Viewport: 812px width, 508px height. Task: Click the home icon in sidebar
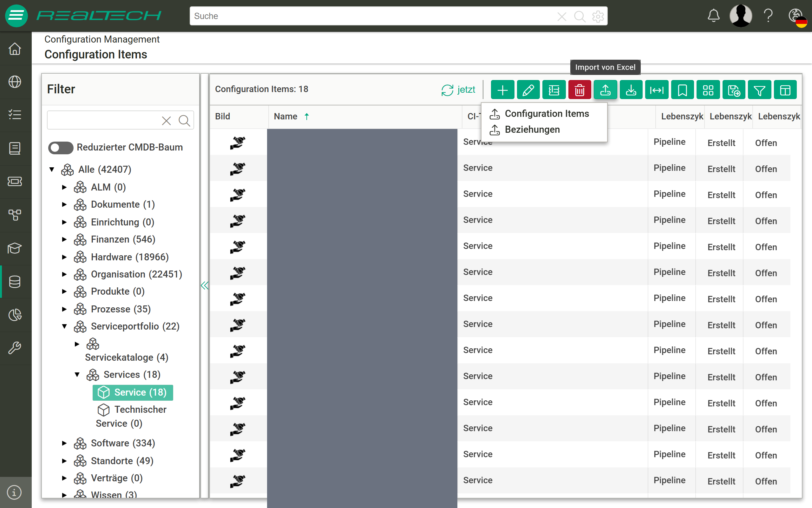pos(15,49)
